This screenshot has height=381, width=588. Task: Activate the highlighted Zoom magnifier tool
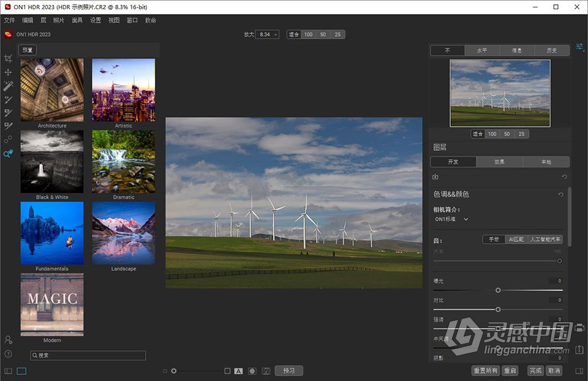click(8, 154)
